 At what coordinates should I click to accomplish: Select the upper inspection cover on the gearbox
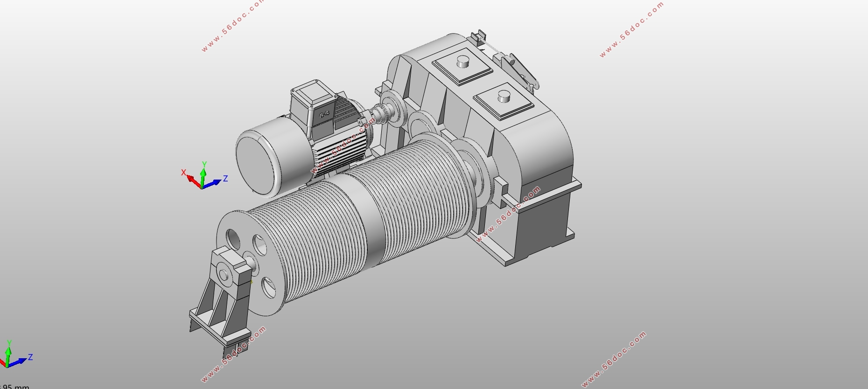coord(462,66)
